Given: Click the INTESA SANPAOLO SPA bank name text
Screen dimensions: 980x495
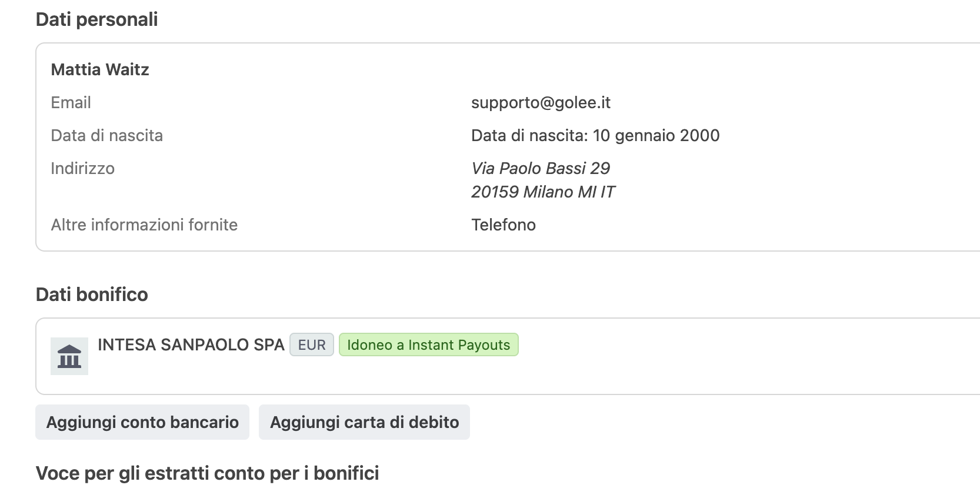Looking at the screenshot, I should 191,345.
